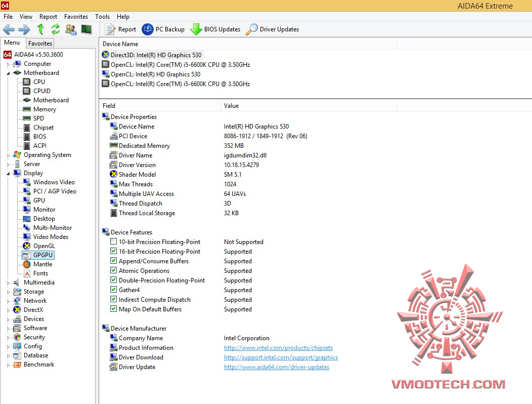The image size is (532, 404).
Task: Open the support.intel.com graphics driver link
Action: (x=281, y=357)
